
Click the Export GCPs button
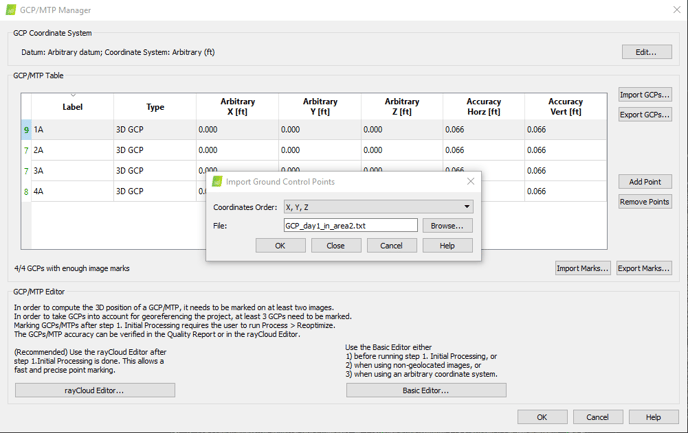[644, 115]
